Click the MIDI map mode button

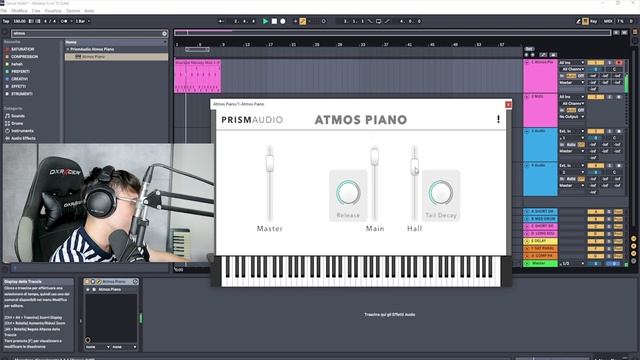click(x=608, y=21)
